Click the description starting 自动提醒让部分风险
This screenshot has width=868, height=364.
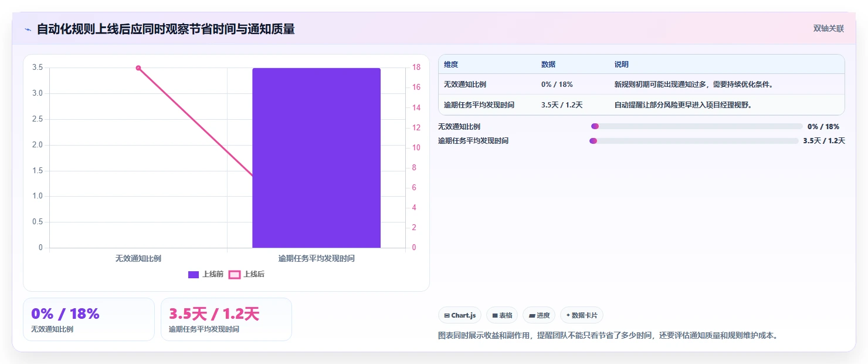(x=683, y=105)
